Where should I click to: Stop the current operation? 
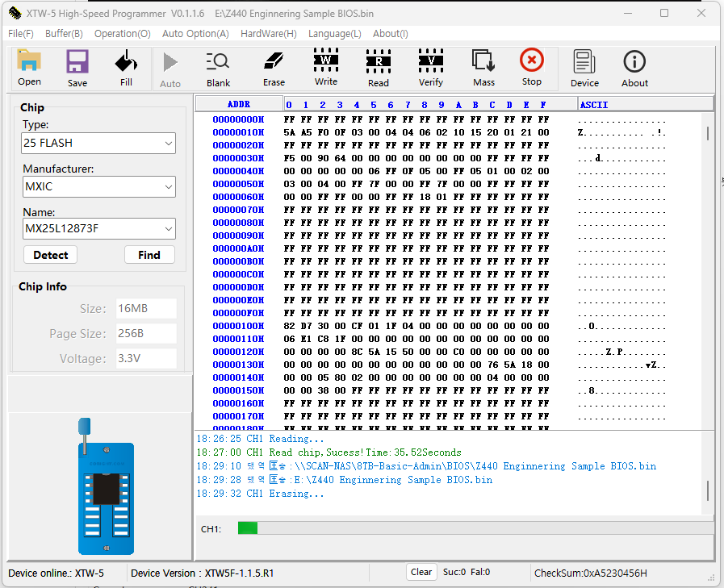click(531, 68)
